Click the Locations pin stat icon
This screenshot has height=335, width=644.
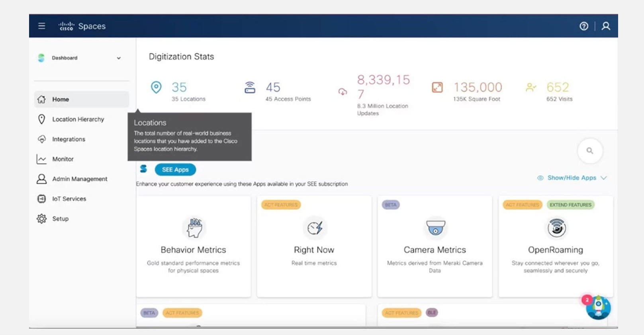[x=156, y=87]
